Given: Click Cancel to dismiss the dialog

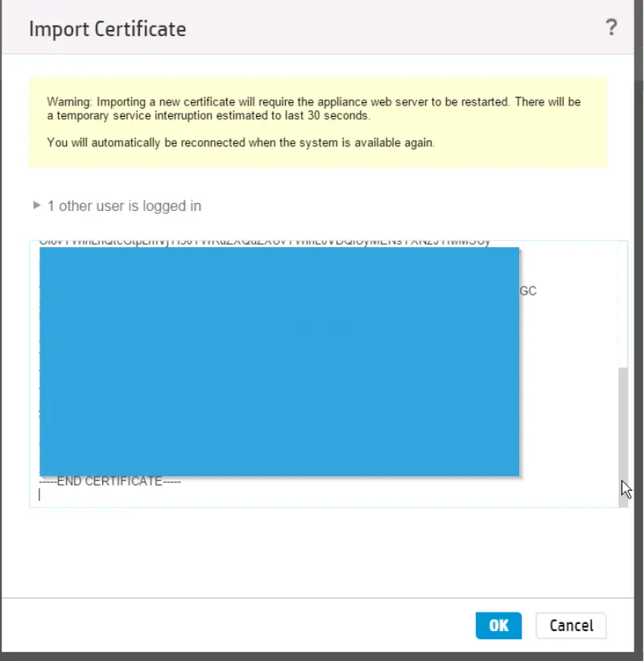Looking at the screenshot, I should [571, 626].
